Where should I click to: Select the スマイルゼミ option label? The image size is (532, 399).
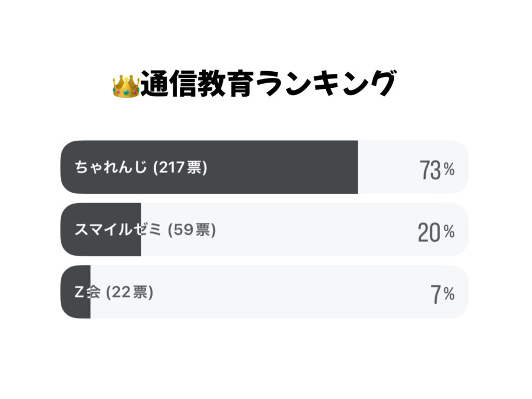click(x=118, y=230)
